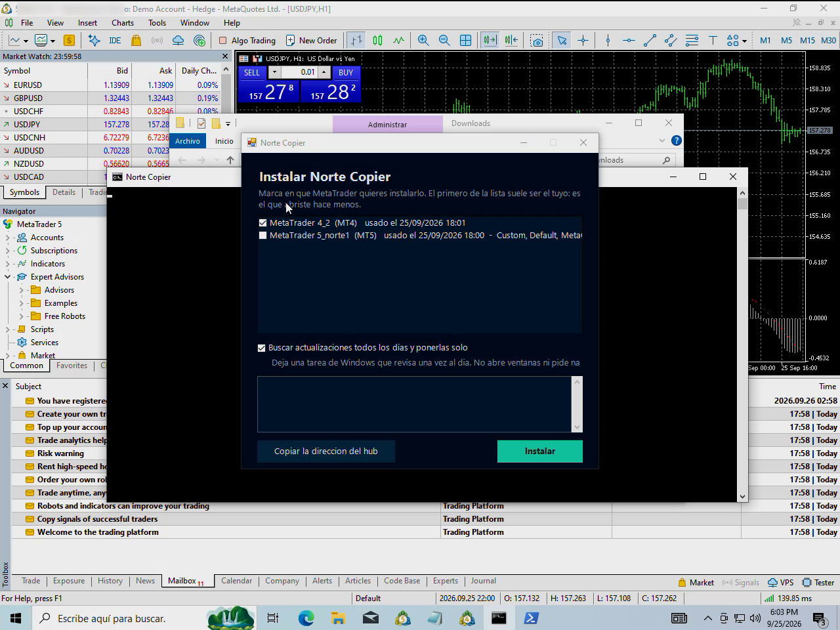840x630 pixels.
Task: Open the Favorites tab in Navigator
Action: [x=72, y=366]
